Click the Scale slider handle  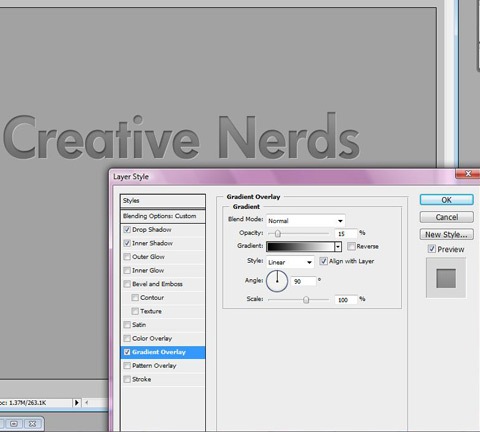[306, 300]
